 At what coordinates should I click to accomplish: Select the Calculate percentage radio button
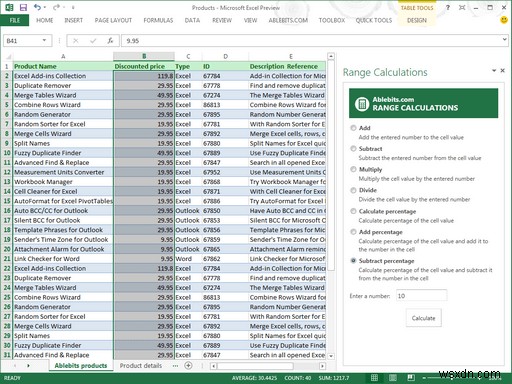[353, 211]
